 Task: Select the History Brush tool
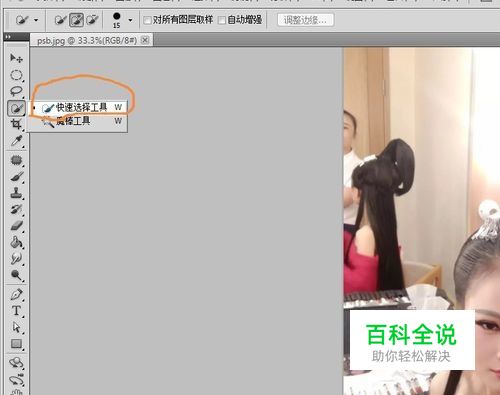(x=16, y=209)
